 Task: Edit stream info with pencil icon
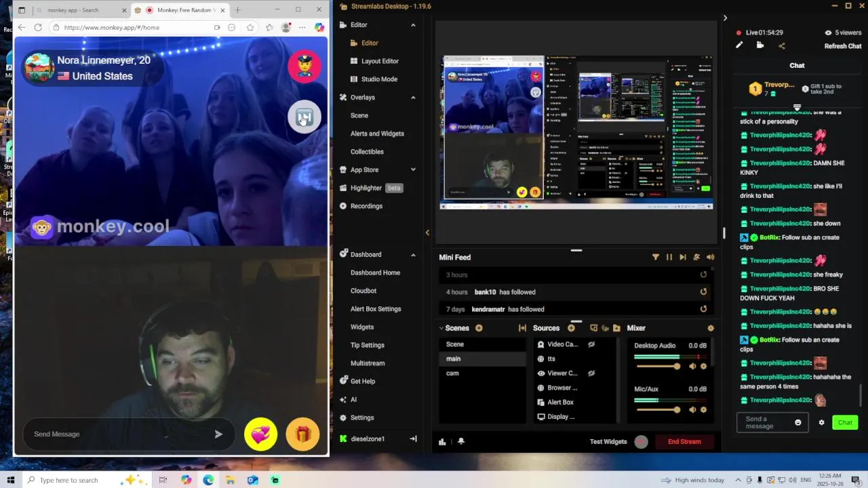[x=739, y=45]
